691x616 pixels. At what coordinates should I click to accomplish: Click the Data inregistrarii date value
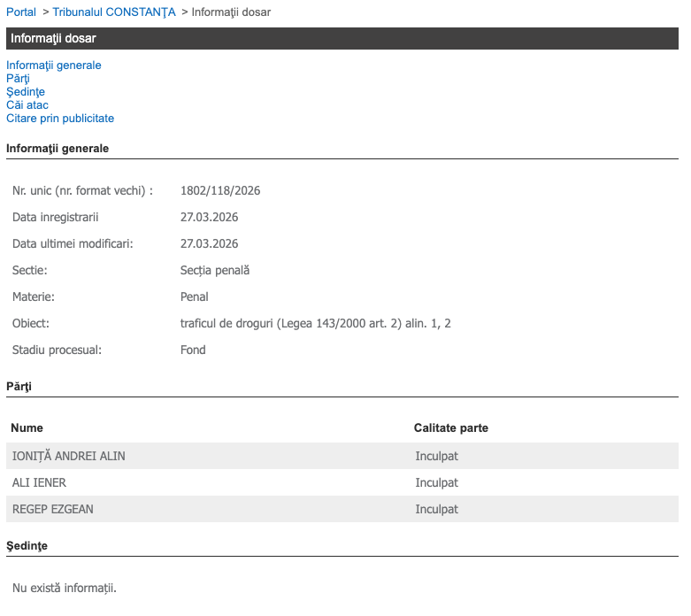[x=209, y=218]
